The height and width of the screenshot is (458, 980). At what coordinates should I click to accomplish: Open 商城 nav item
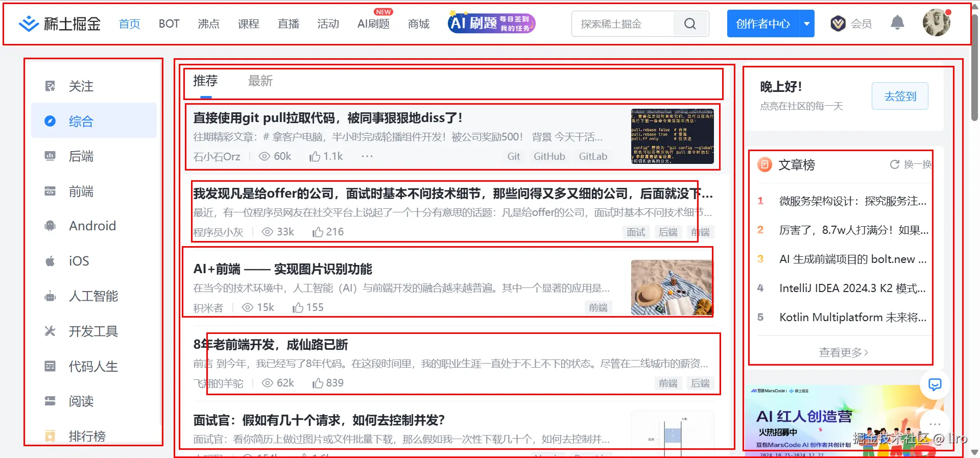pyautogui.click(x=419, y=24)
